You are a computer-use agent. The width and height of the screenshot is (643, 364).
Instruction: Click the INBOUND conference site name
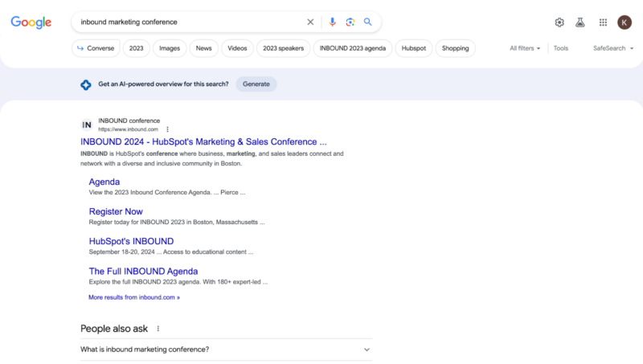[129, 121]
